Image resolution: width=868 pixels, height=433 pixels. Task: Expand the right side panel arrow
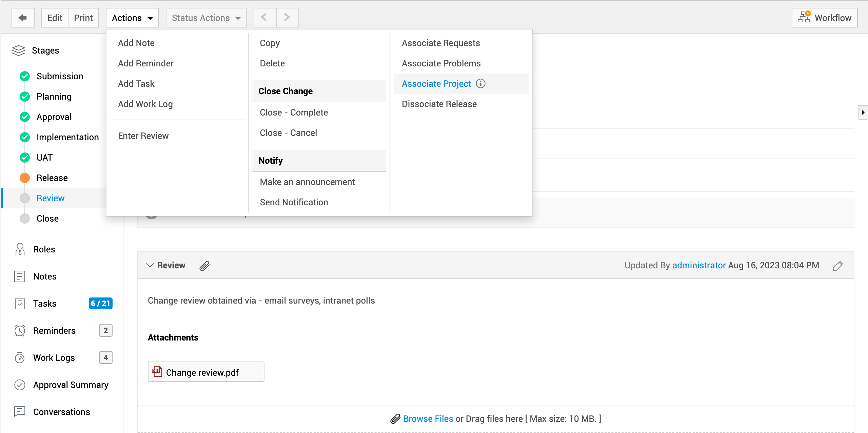coord(863,112)
